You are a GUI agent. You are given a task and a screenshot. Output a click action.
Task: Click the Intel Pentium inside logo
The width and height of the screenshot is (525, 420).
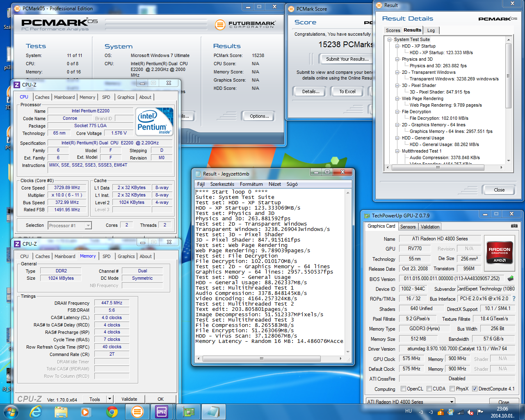[x=155, y=121]
